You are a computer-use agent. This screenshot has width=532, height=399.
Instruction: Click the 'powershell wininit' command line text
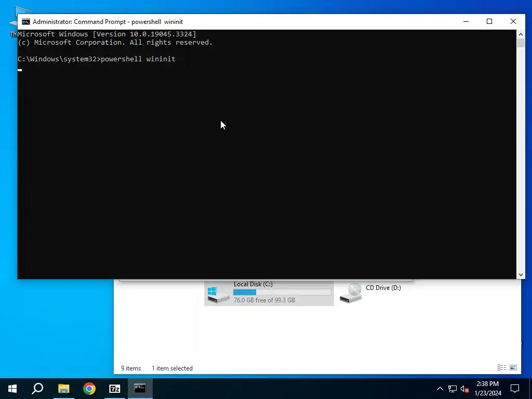point(138,59)
